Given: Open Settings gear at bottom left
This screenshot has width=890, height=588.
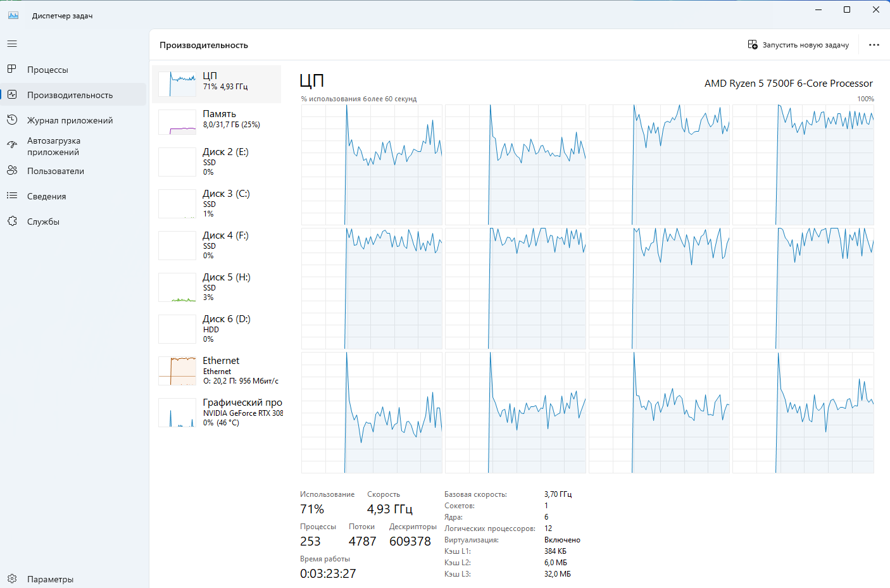Looking at the screenshot, I should pyautogui.click(x=12, y=579).
